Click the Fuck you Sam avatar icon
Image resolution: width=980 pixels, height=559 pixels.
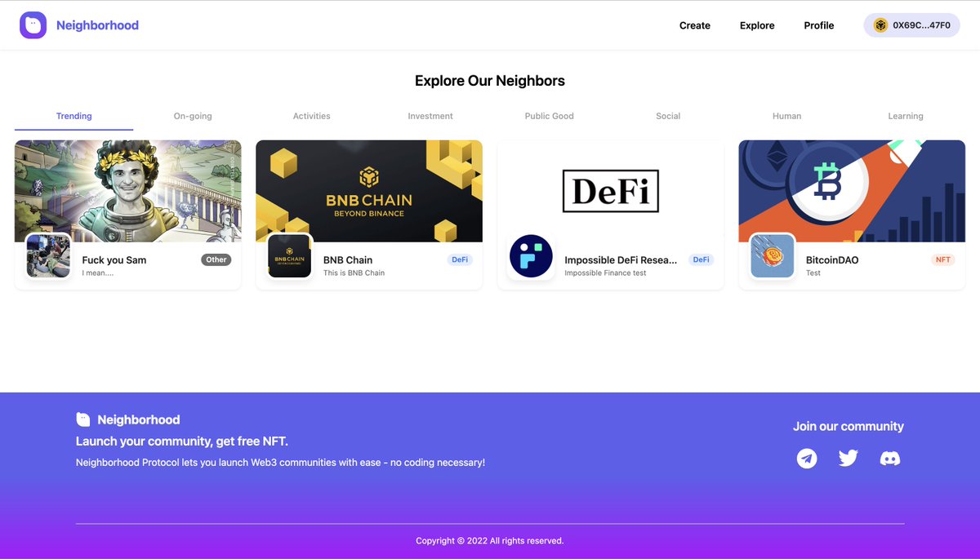click(49, 256)
